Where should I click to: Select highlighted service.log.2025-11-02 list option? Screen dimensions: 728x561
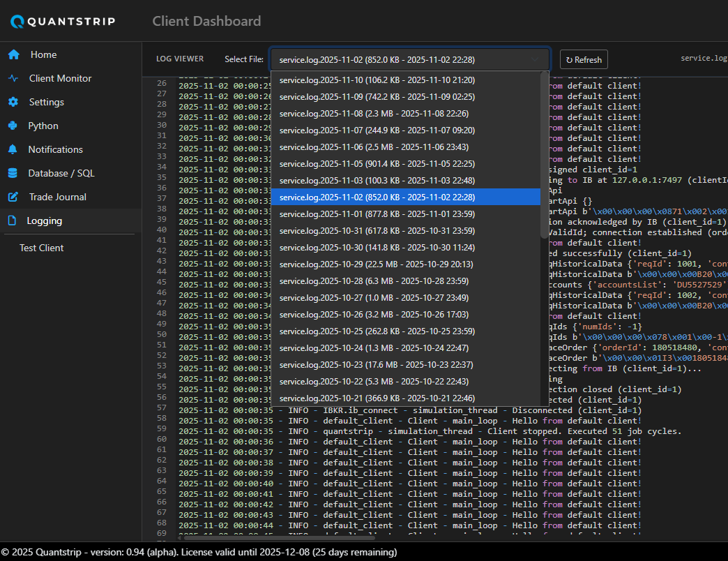tap(406, 197)
